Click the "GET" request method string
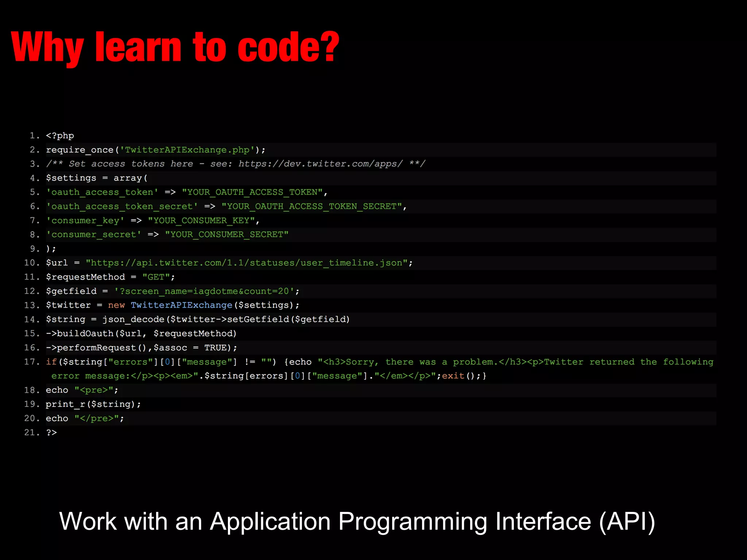Image resolution: width=747 pixels, height=560 pixels. 156,277
